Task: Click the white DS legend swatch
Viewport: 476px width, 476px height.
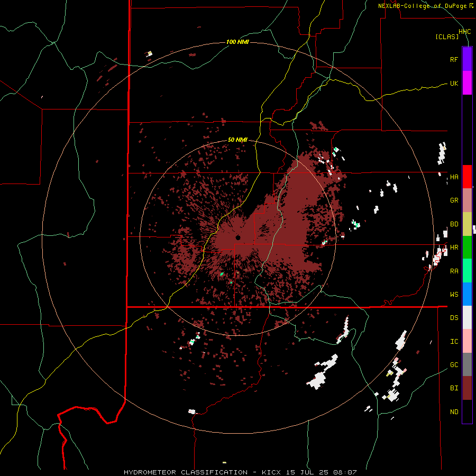Action: click(x=467, y=317)
